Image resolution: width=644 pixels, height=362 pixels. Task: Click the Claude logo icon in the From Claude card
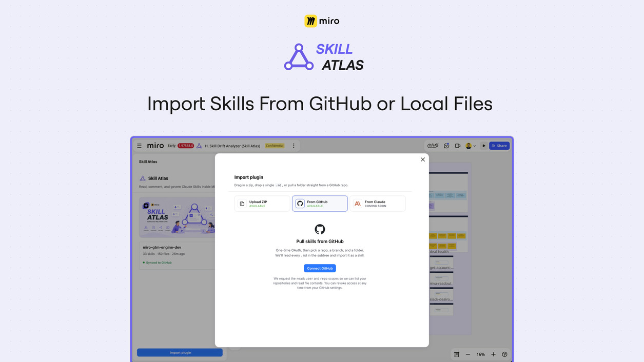tap(358, 204)
